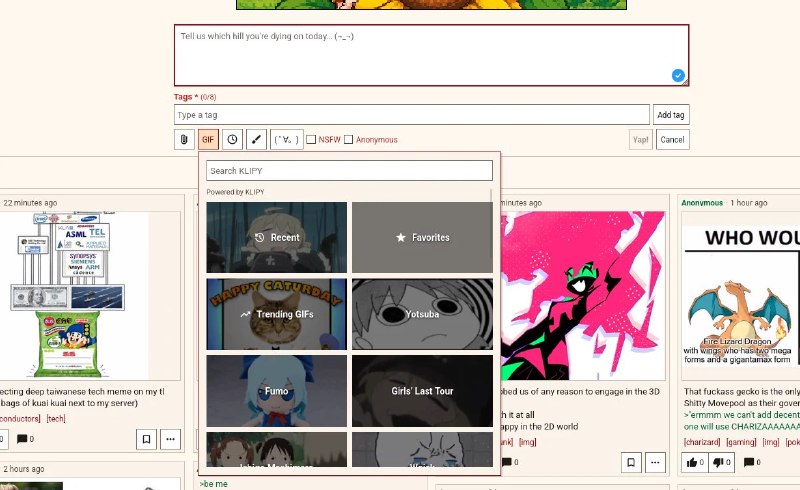Viewport: 800px width, 490px height.
Task: Open the Favorites GIF category
Action: pos(422,237)
